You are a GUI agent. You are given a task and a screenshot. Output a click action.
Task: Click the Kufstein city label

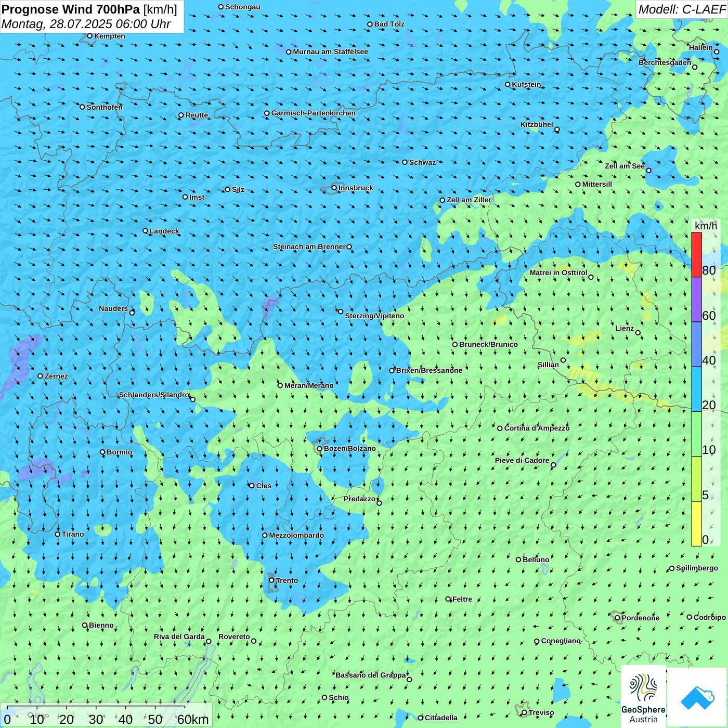pyautogui.click(x=526, y=84)
